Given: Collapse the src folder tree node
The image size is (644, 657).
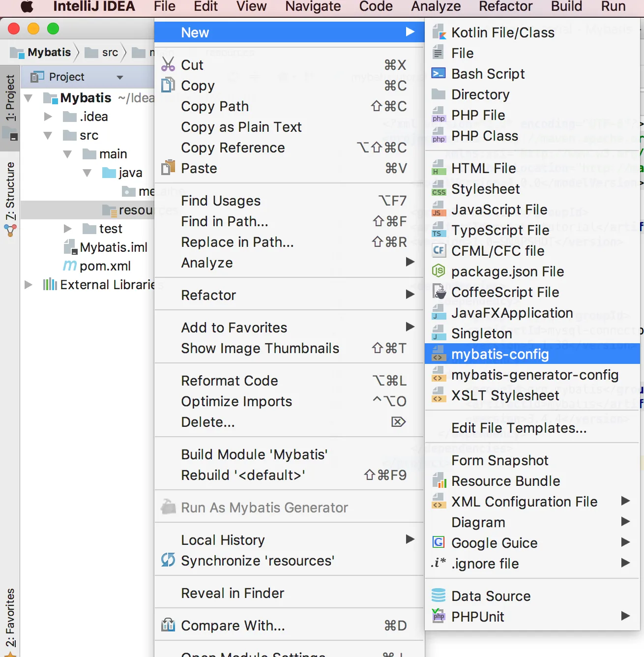Looking at the screenshot, I should coord(48,136).
